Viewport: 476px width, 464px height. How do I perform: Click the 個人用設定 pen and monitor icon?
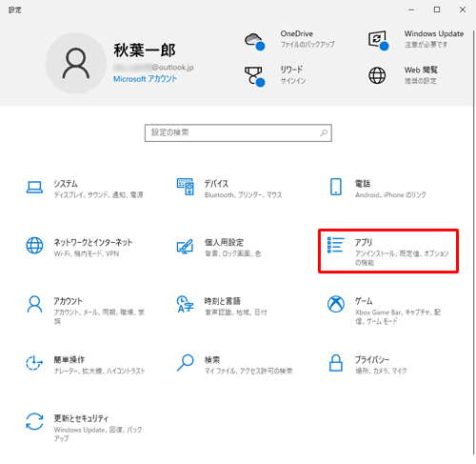tap(185, 246)
